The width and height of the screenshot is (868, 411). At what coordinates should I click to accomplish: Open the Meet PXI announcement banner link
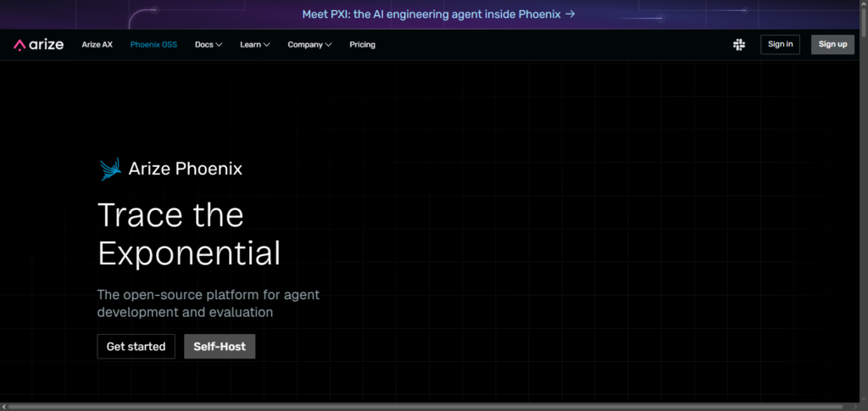[x=438, y=14]
